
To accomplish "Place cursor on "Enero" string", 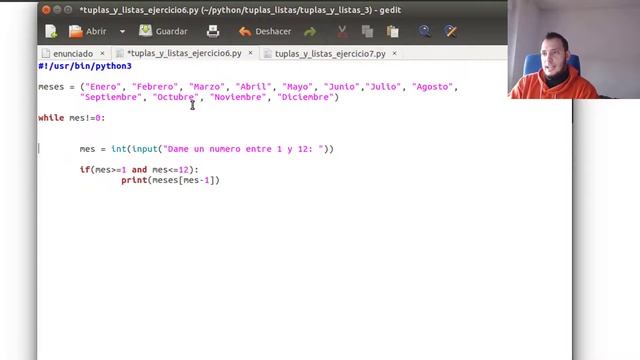I will 103,87.
